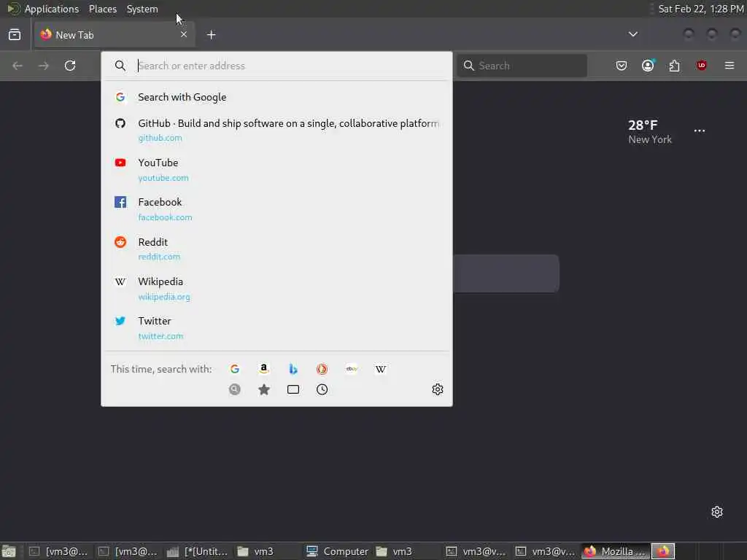
Task: Search open tabs with the tab icon
Action: tap(293, 389)
